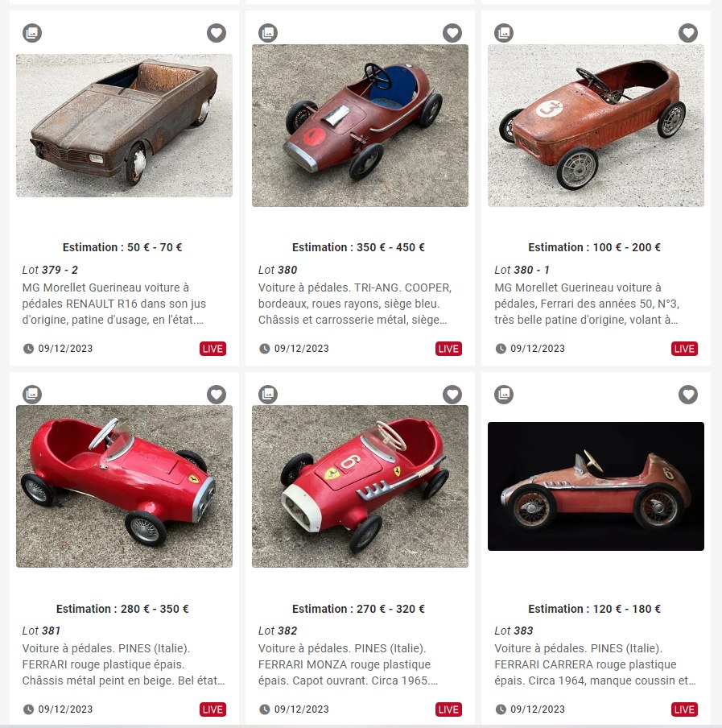The width and height of the screenshot is (722, 728).
Task: Show gallery icon for Lot 382
Action: click(x=268, y=395)
